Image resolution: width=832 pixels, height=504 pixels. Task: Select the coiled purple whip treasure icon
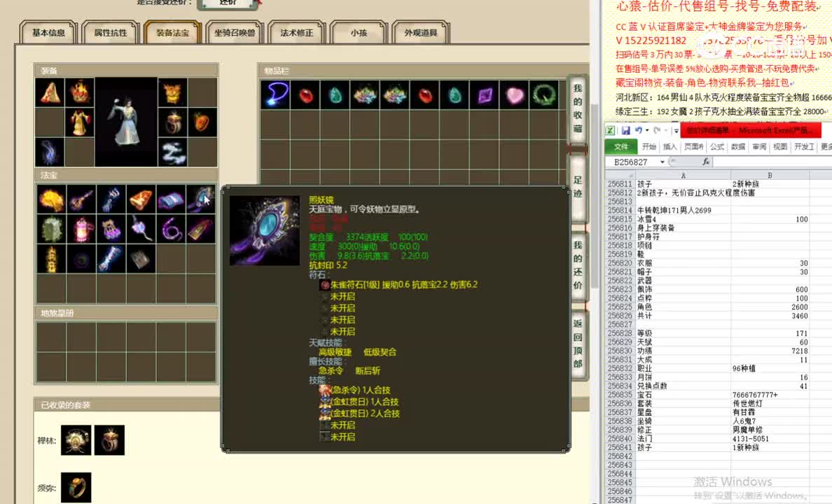[x=170, y=229]
